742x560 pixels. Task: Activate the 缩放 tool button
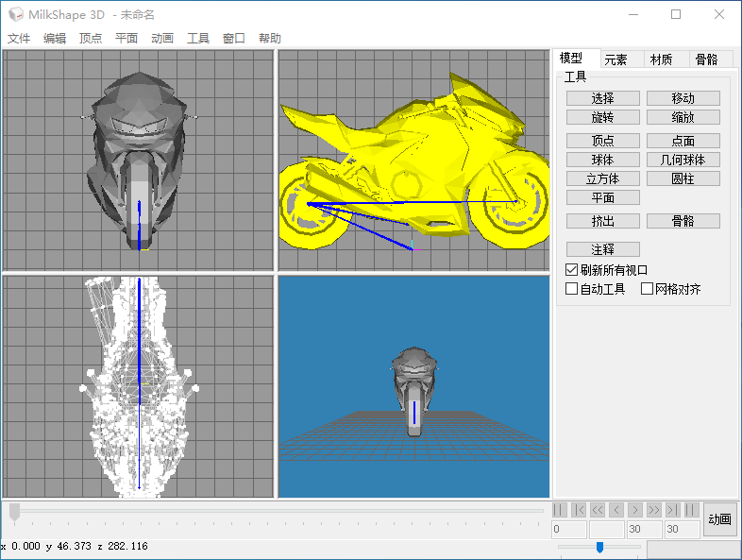point(683,117)
